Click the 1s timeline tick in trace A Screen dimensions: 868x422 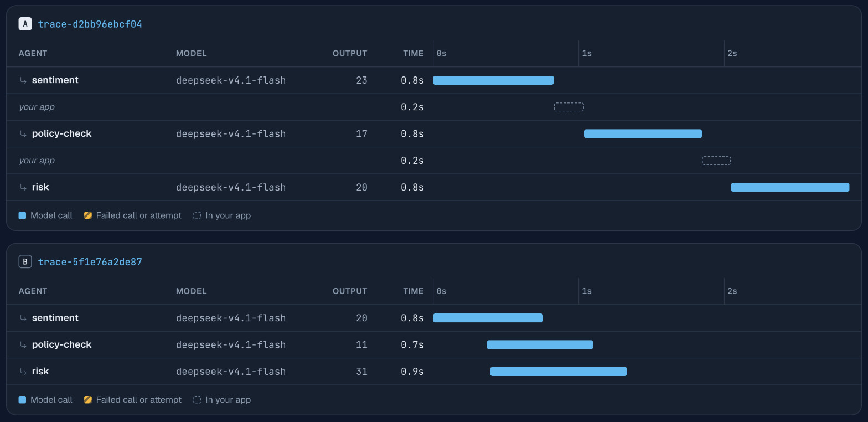587,53
